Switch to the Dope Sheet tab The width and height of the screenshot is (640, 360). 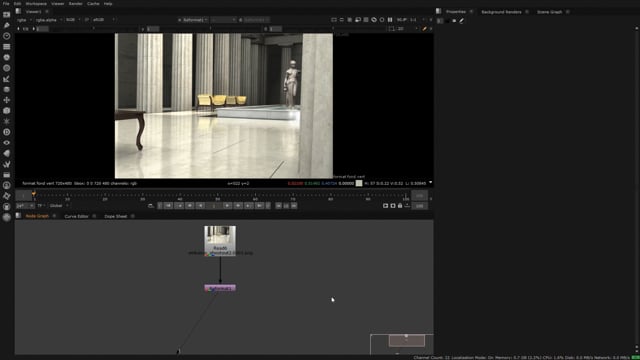coord(116,216)
